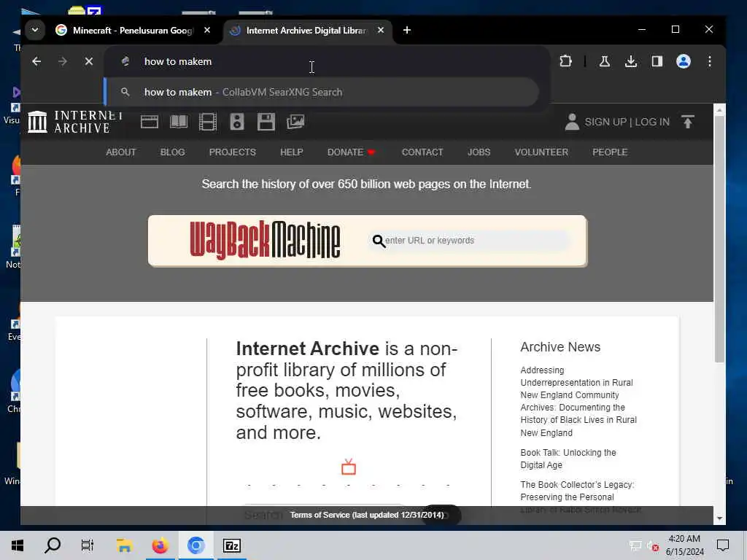Viewport: 747px width, 560px height.
Task: Open Task View on the taskbar
Action: (88, 545)
